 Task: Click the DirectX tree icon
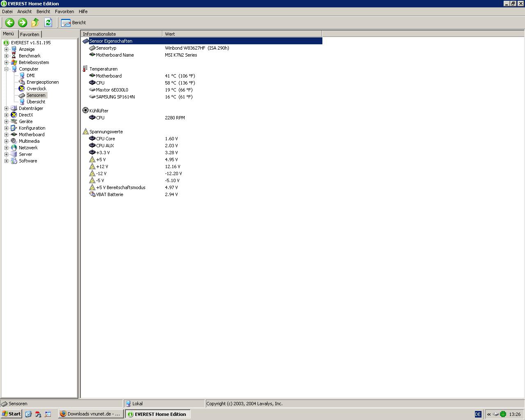click(14, 115)
